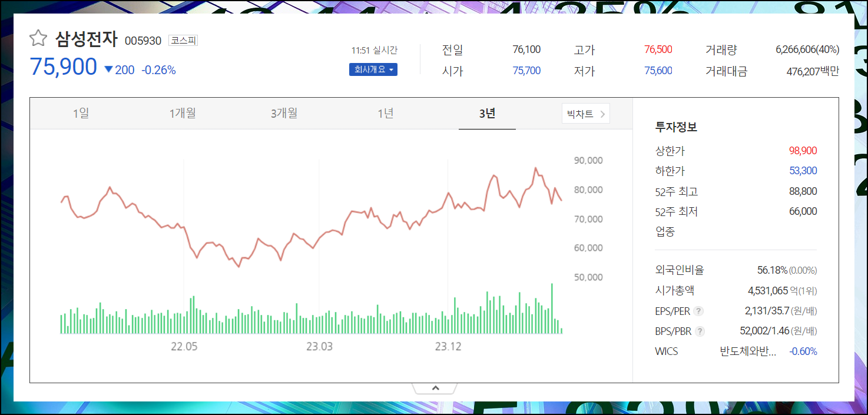Click the 삼성전자 stock name title

pos(87,39)
